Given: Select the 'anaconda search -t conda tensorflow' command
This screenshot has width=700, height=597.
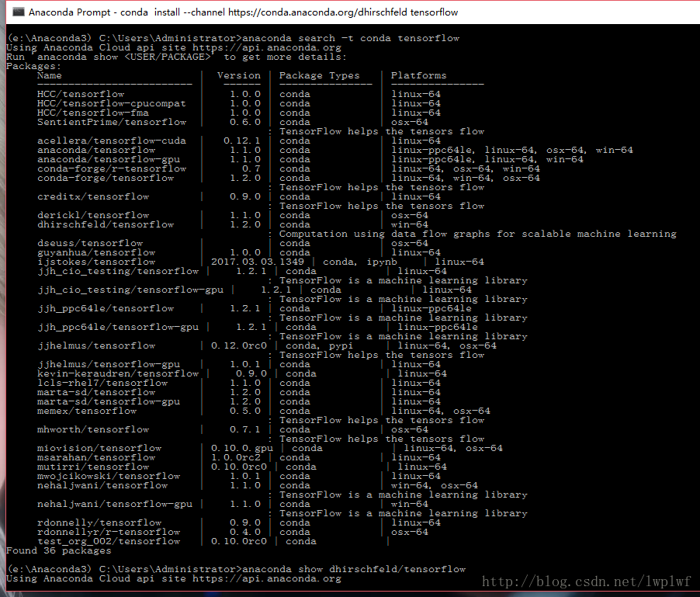Looking at the screenshot, I should (351, 38).
